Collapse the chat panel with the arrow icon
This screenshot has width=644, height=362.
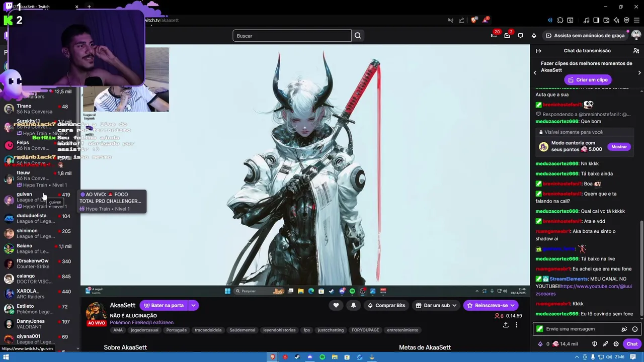click(538, 51)
